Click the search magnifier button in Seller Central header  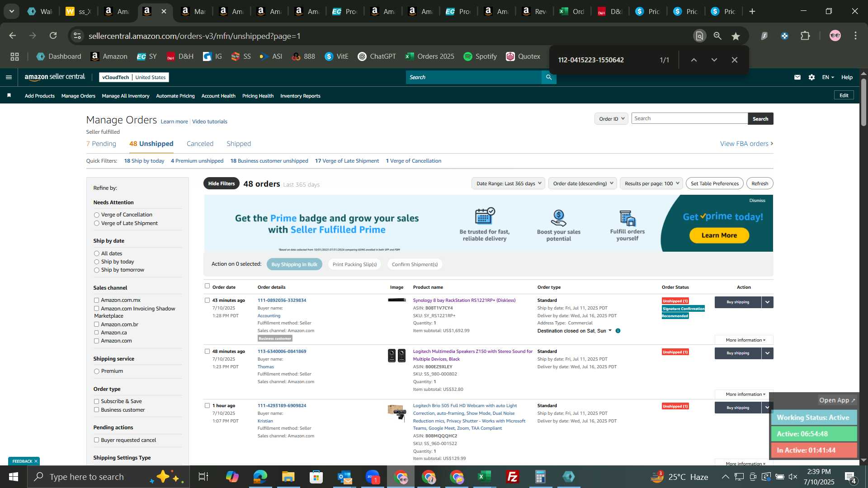(x=549, y=77)
